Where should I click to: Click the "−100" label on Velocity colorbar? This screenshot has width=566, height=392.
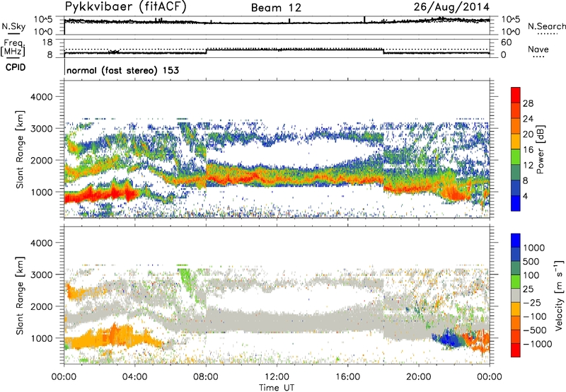tap(535, 316)
